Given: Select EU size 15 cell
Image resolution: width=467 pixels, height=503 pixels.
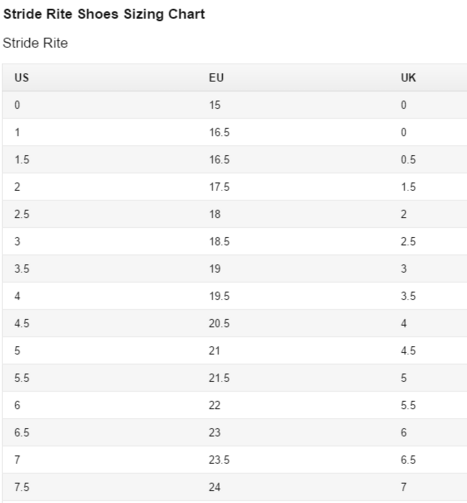Looking at the screenshot, I should (x=215, y=105).
